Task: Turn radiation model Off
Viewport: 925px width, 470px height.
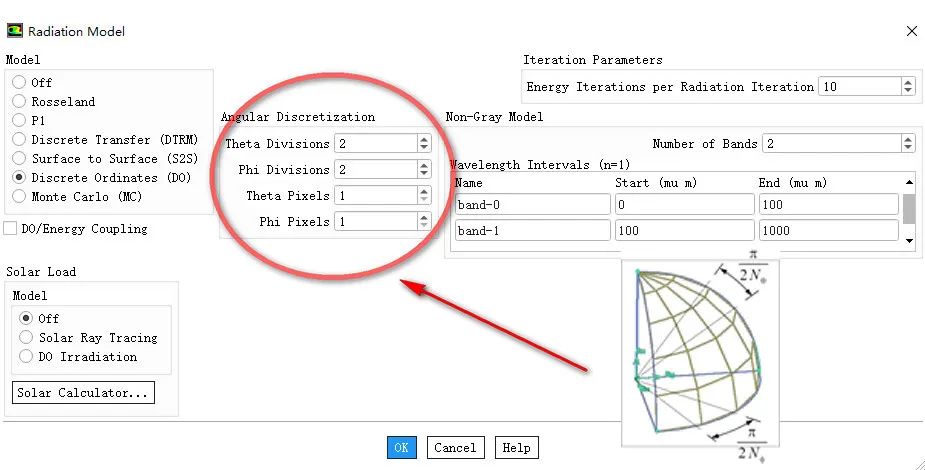Action: coord(19,82)
